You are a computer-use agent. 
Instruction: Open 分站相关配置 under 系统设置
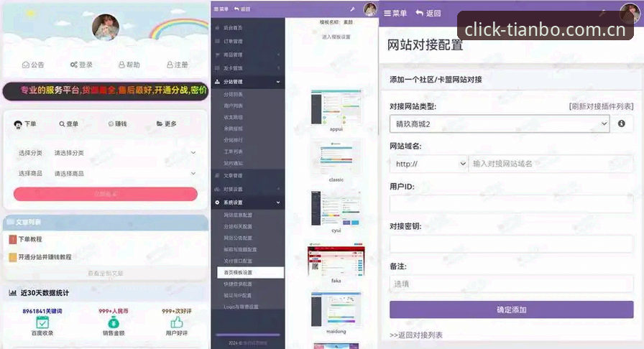(238, 227)
